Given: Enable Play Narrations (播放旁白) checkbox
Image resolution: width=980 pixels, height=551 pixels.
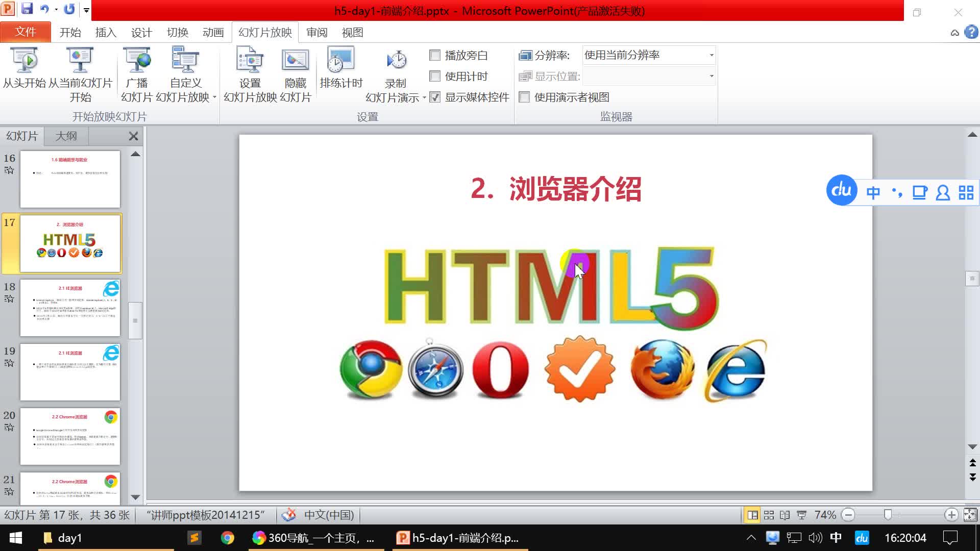Looking at the screenshot, I should (435, 55).
